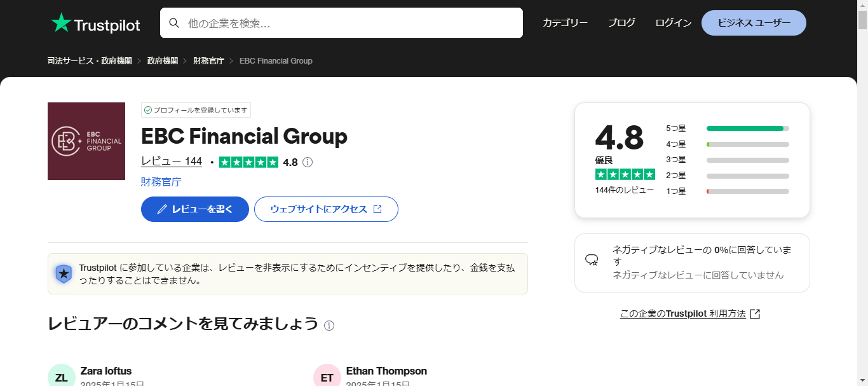Click the shield star icon in the incentive notice
The image size is (868, 386).
tap(63, 272)
